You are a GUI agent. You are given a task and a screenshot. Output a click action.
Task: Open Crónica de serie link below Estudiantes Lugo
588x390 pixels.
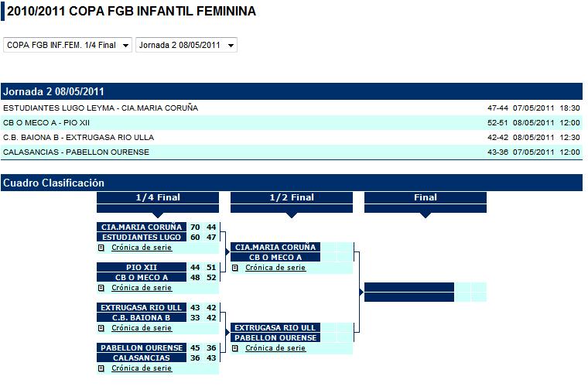pyautogui.click(x=142, y=248)
